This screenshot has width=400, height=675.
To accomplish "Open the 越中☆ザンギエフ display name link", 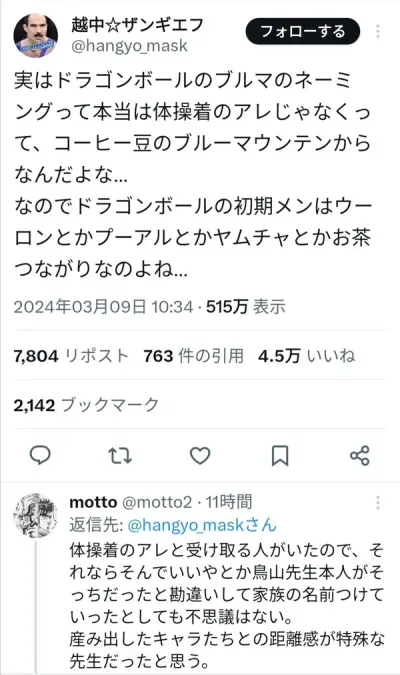I will point(137,25).
